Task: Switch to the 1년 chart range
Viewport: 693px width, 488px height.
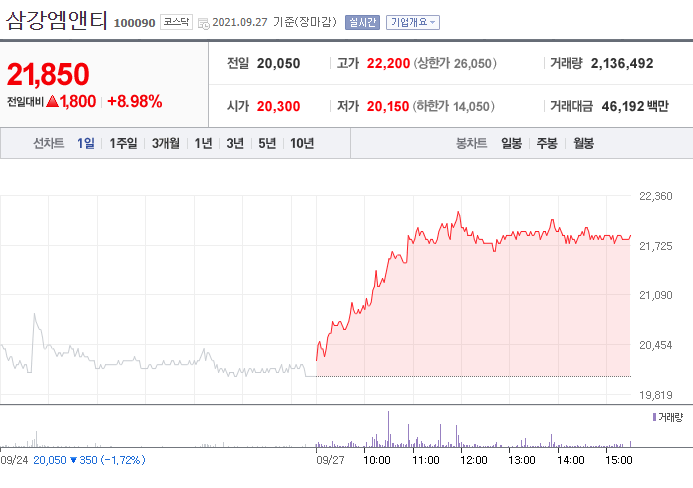Action: pos(203,143)
